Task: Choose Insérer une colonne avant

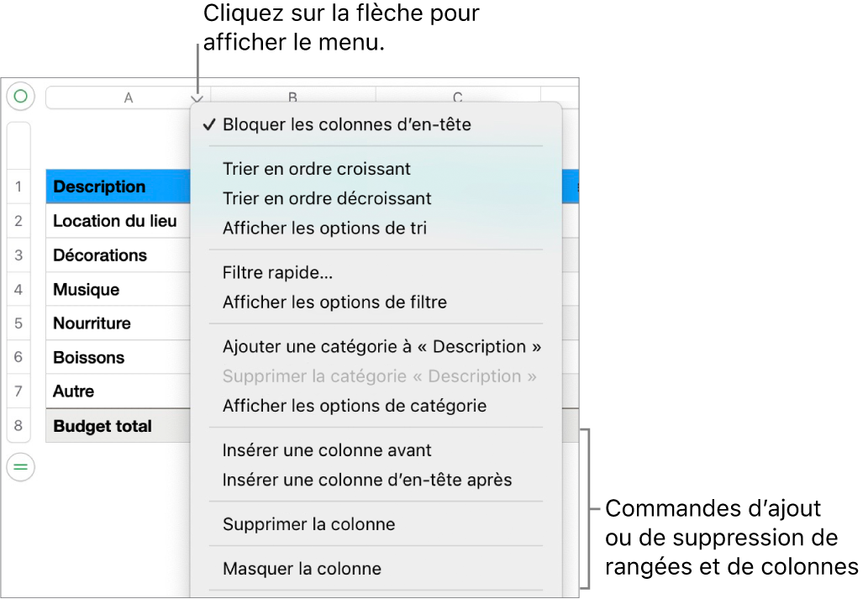Action: tap(327, 450)
